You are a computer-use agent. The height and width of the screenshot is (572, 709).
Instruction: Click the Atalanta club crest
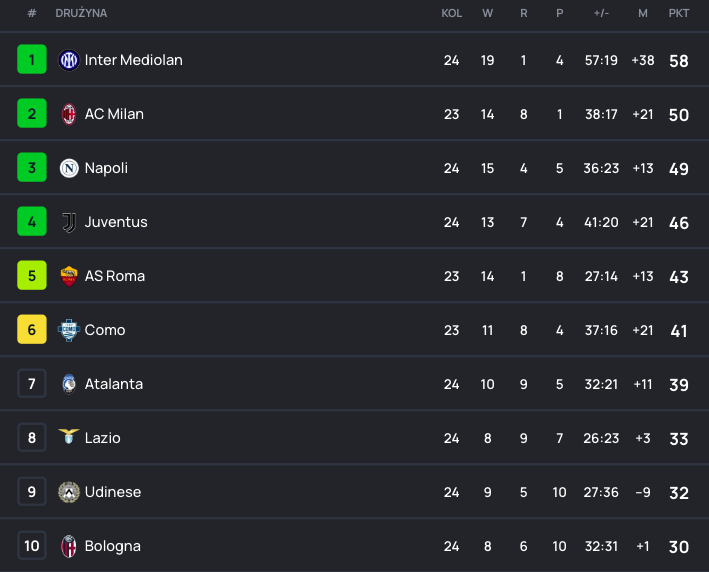pyautogui.click(x=69, y=384)
